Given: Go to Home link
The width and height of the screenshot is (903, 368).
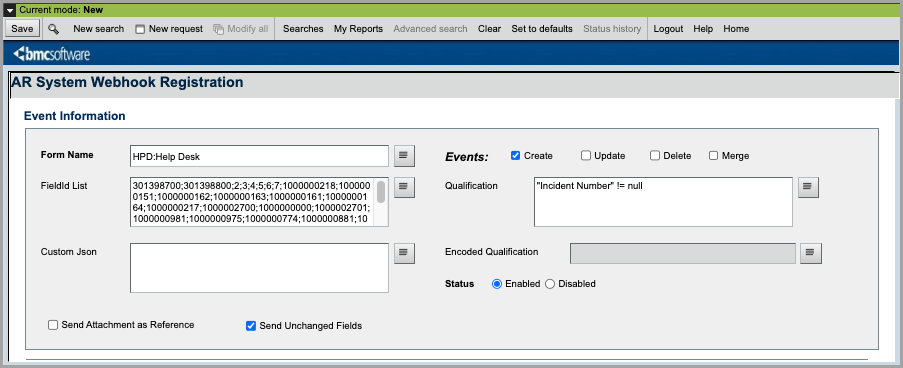Looking at the screenshot, I should pos(736,29).
